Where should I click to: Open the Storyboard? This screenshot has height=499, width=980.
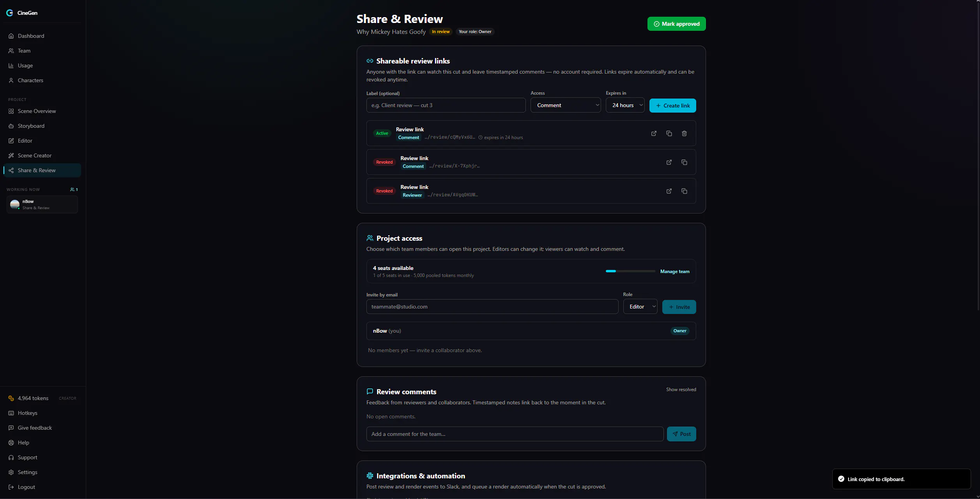click(42, 126)
